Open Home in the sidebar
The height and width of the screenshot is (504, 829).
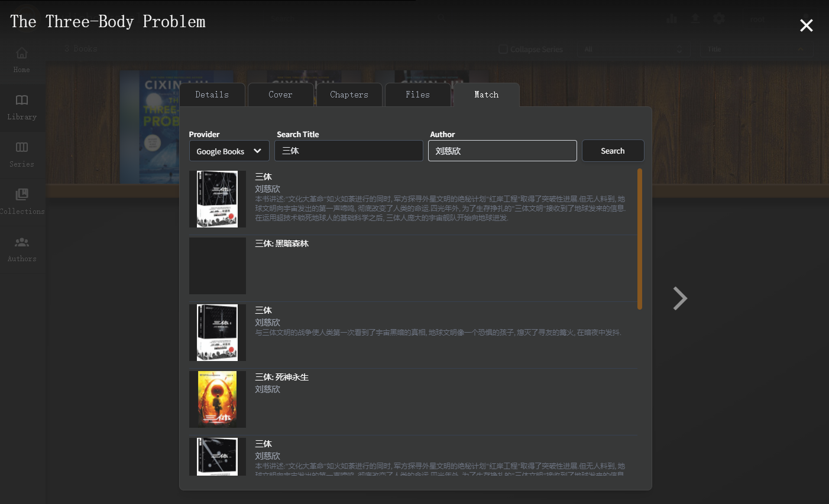click(22, 60)
